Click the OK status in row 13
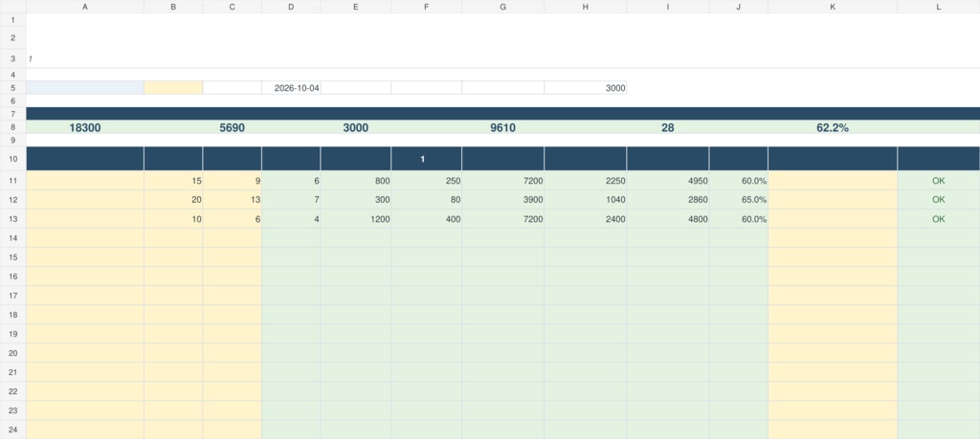The height and width of the screenshot is (439, 980). point(939,219)
